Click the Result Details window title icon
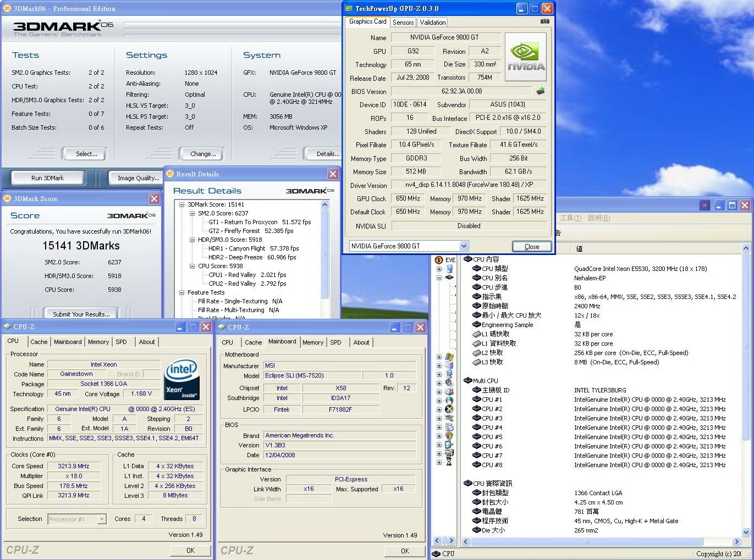The image size is (754, 560). tap(170, 174)
